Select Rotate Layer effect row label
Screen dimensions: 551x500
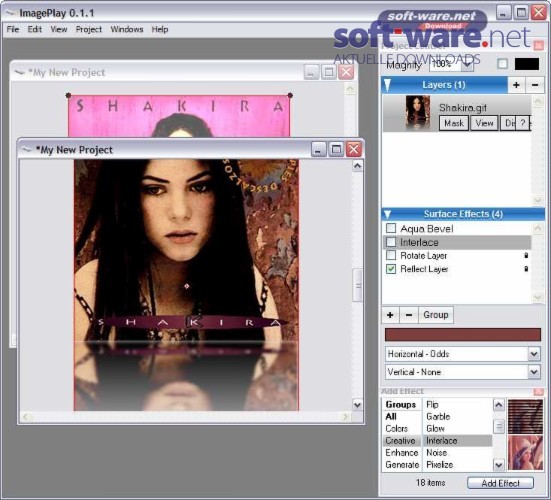click(423, 256)
